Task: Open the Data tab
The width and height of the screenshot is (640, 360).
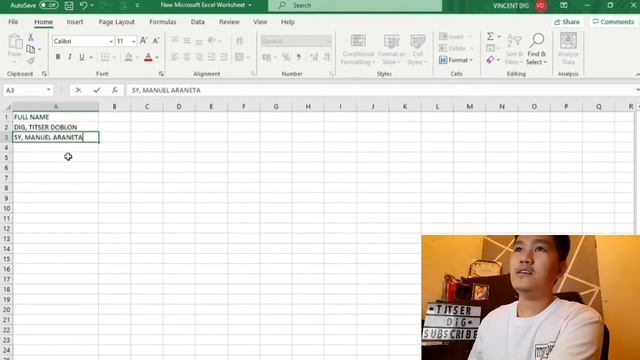Action: pos(198,22)
